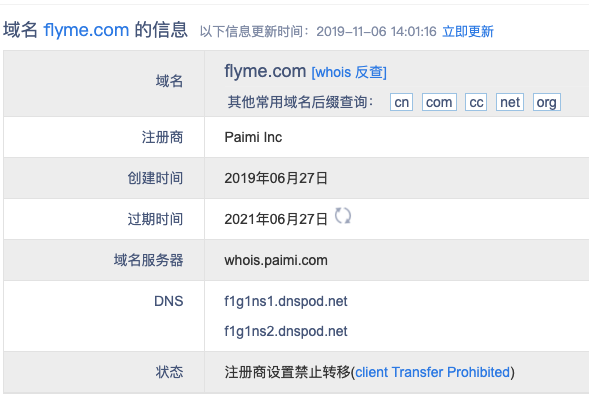The width and height of the screenshot is (589, 399).
Task: Select the cn domain suffix button
Action: pos(402,102)
